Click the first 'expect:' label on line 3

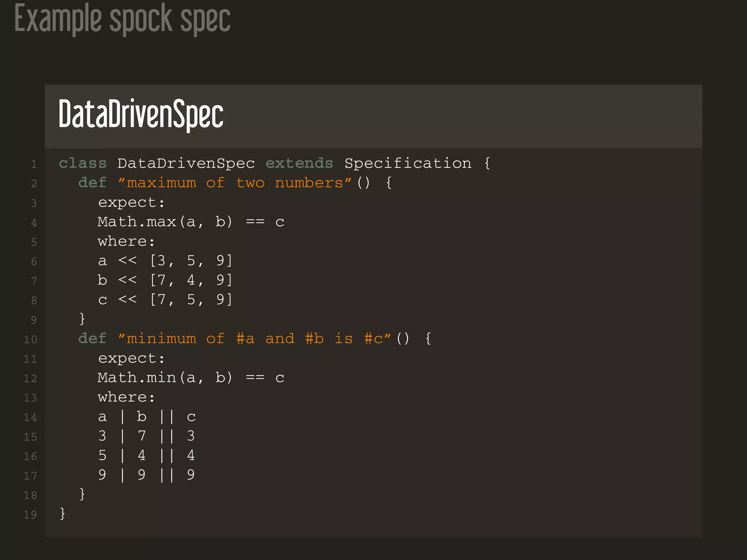(131, 203)
